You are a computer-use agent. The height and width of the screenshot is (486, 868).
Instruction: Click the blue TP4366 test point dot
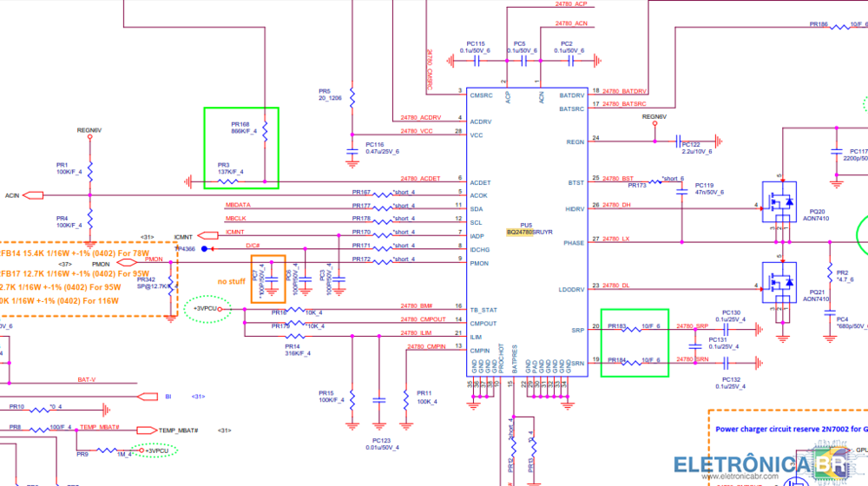pyautogui.click(x=204, y=249)
